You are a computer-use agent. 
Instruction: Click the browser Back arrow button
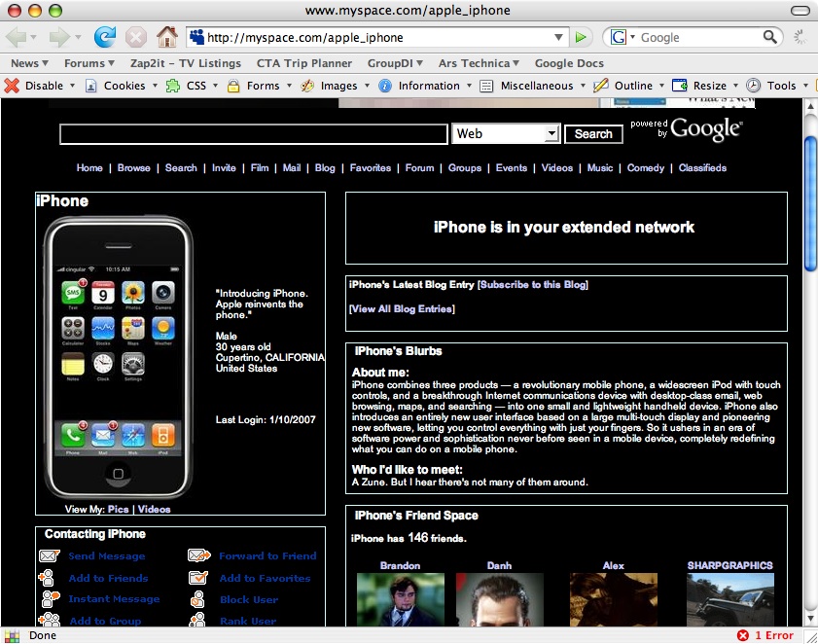(x=16, y=37)
